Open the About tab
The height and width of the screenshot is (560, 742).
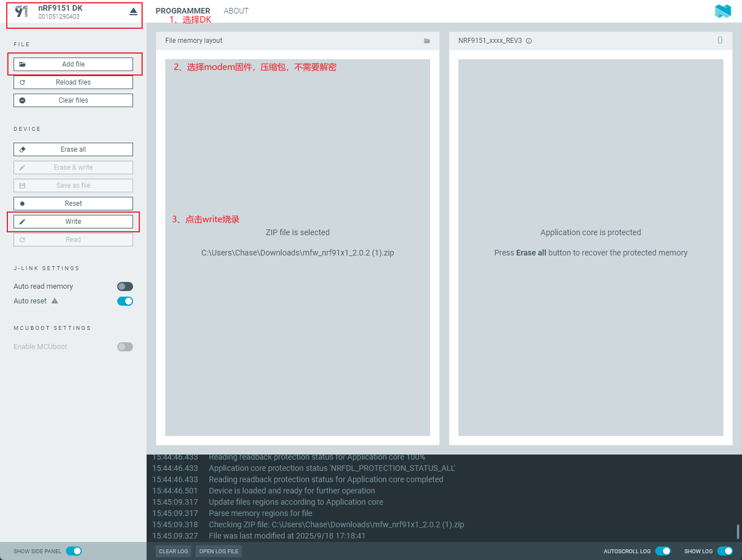pos(236,11)
